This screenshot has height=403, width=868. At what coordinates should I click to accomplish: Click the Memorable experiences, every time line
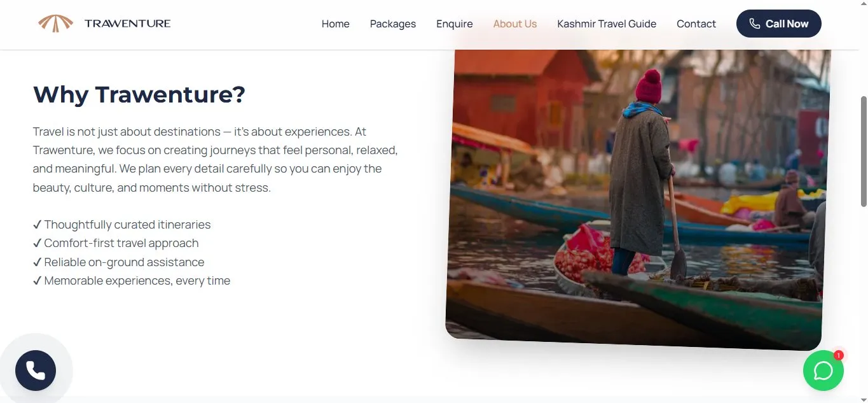(x=131, y=281)
